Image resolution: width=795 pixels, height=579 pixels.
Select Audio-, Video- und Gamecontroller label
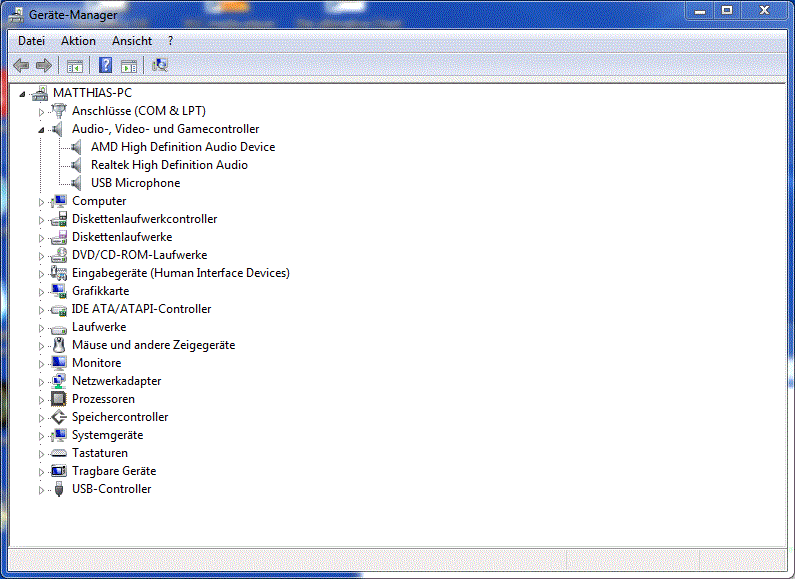(165, 129)
